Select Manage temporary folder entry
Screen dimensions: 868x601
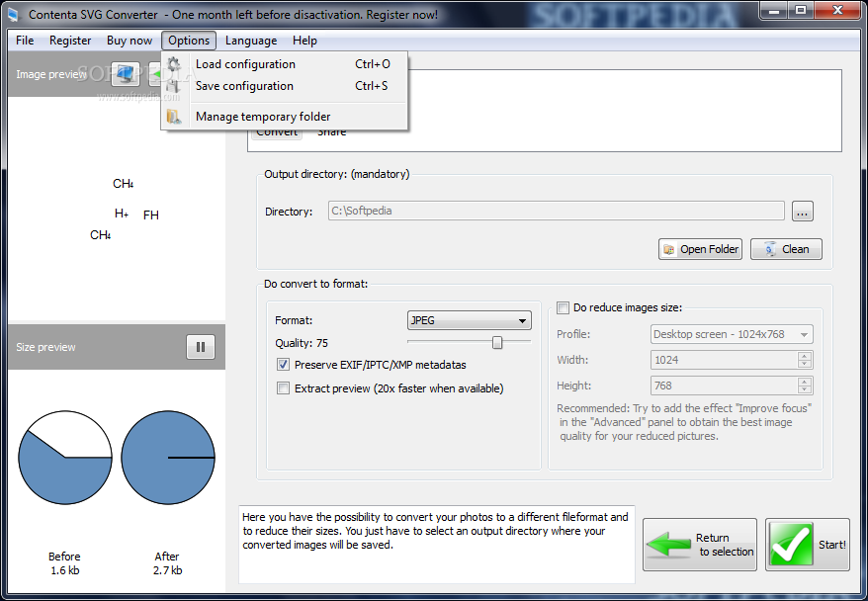(x=285, y=117)
